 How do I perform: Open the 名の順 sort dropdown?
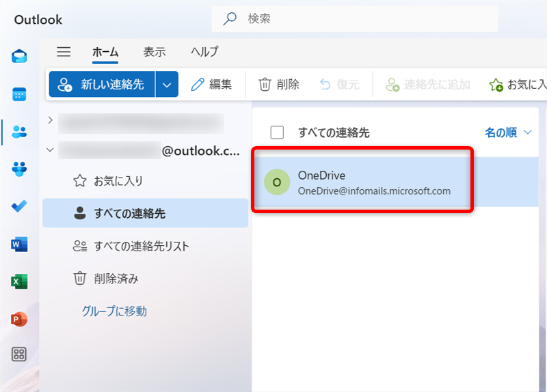point(509,132)
